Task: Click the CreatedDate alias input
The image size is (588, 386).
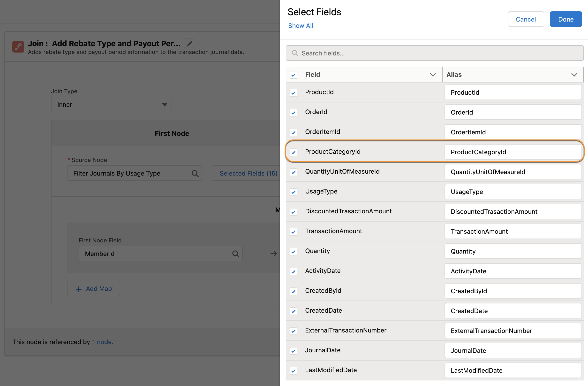Action: (x=513, y=311)
